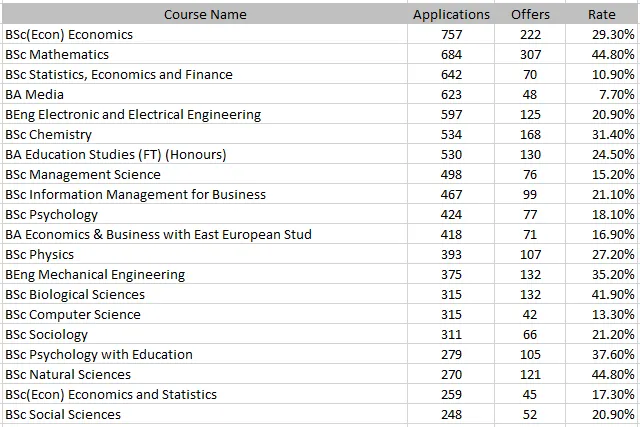Click the Course Name column header
640x427 pixels.
pyautogui.click(x=204, y=14)
